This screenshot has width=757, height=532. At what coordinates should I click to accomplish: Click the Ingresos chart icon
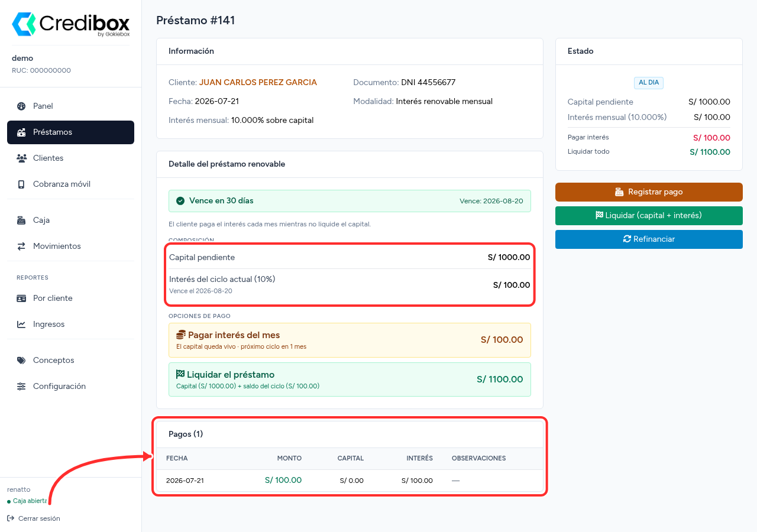[21, 325]
